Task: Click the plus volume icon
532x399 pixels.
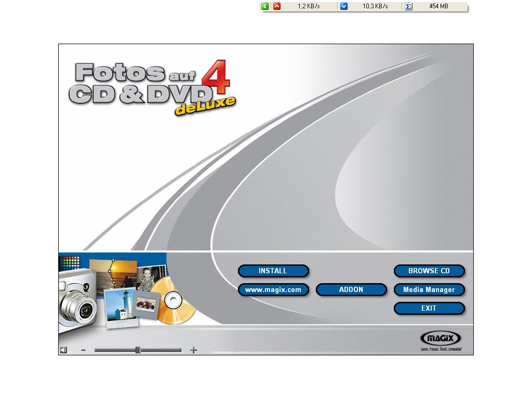Action: (193, 350)
